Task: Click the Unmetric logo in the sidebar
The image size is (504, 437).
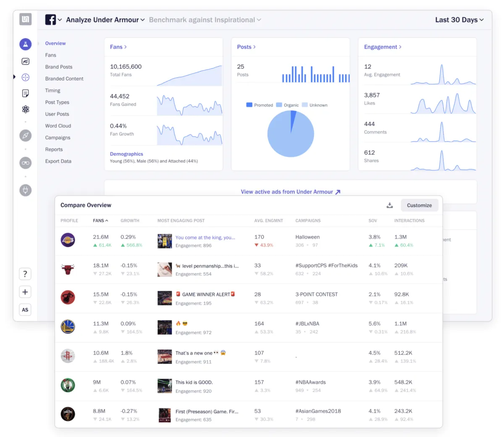Action: (25, 19)
